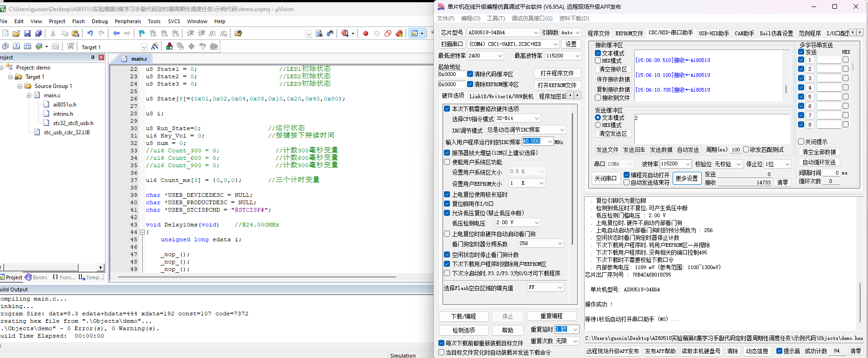Click the 清空接收区 button

613,69
